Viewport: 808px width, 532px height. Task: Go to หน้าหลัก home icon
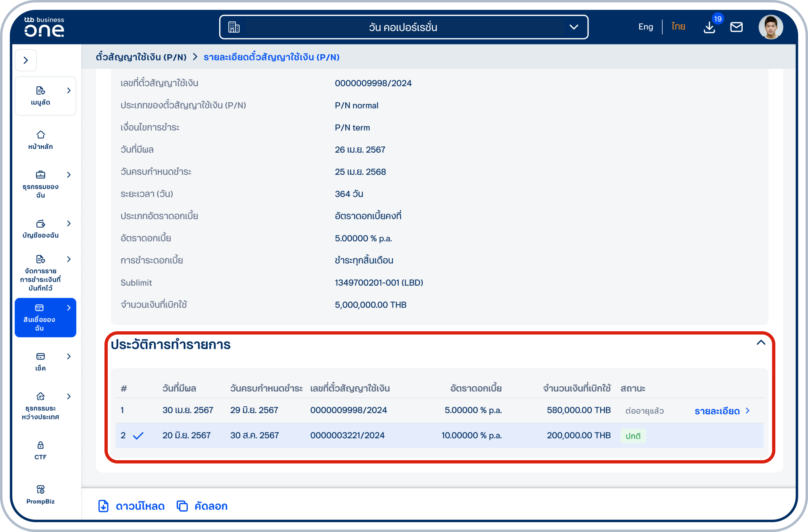tap(40, 140)
